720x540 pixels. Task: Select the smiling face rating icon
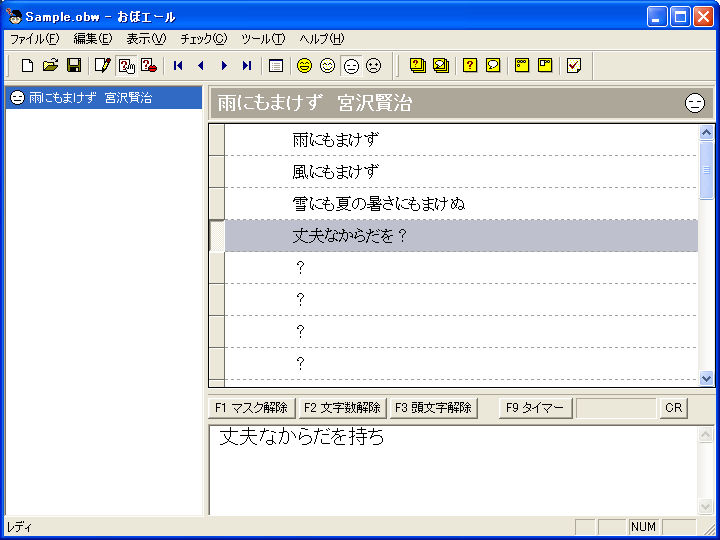coord(327,66)
